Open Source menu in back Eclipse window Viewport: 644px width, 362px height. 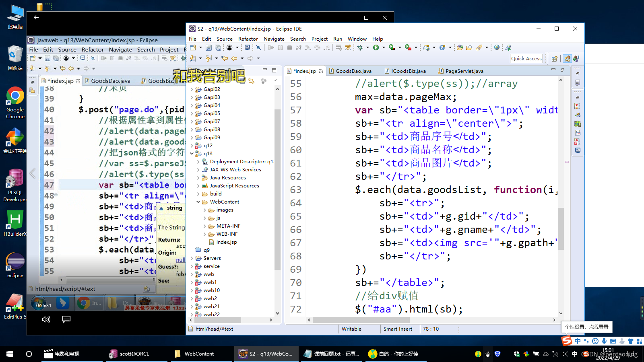point(67,49)
